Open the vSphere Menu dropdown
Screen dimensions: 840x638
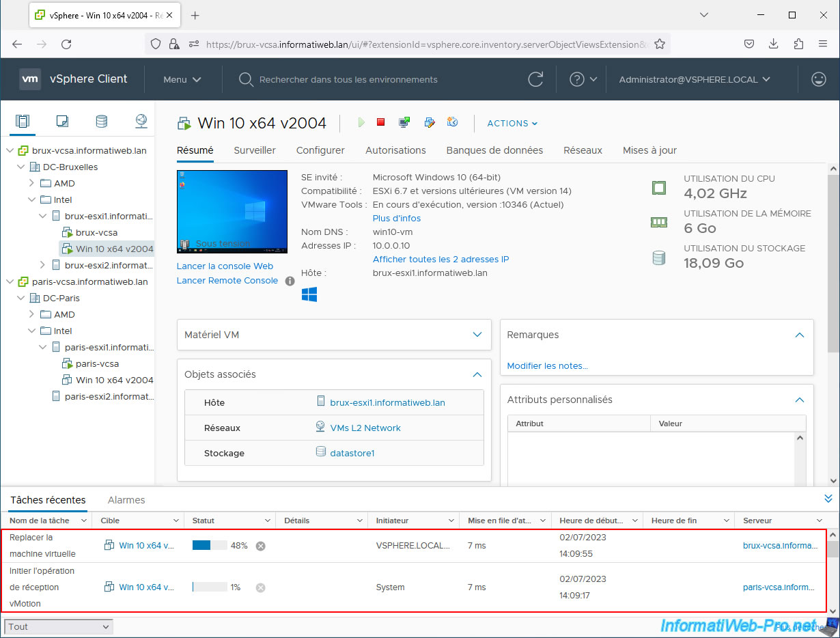coord(182,79)
